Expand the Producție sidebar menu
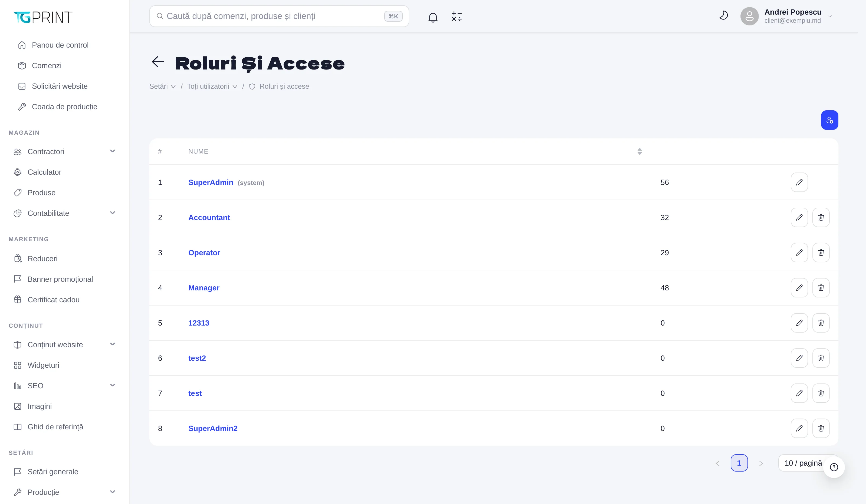The height and width of the screenshot is (504, 866). pyautogui.click(x=65, y=492)
